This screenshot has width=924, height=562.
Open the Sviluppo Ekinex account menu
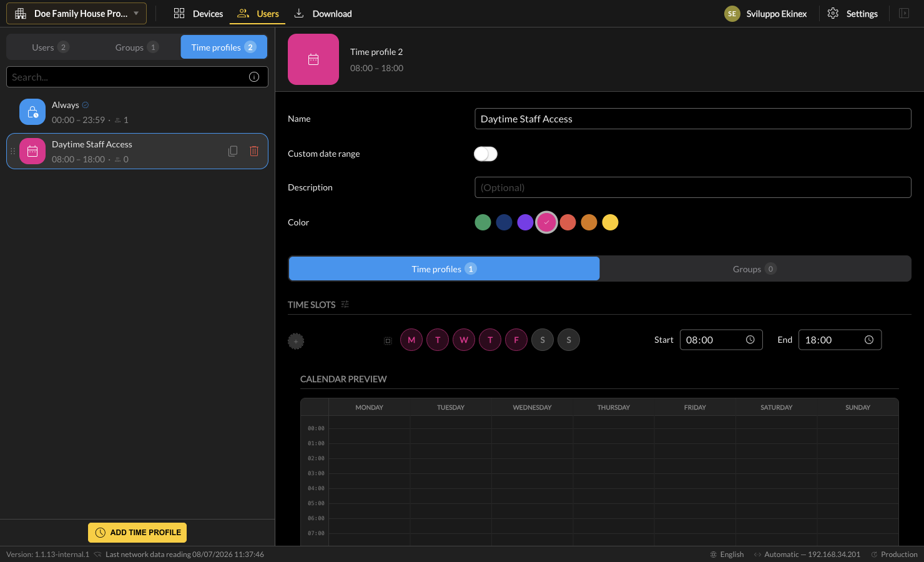click(765, 14)
